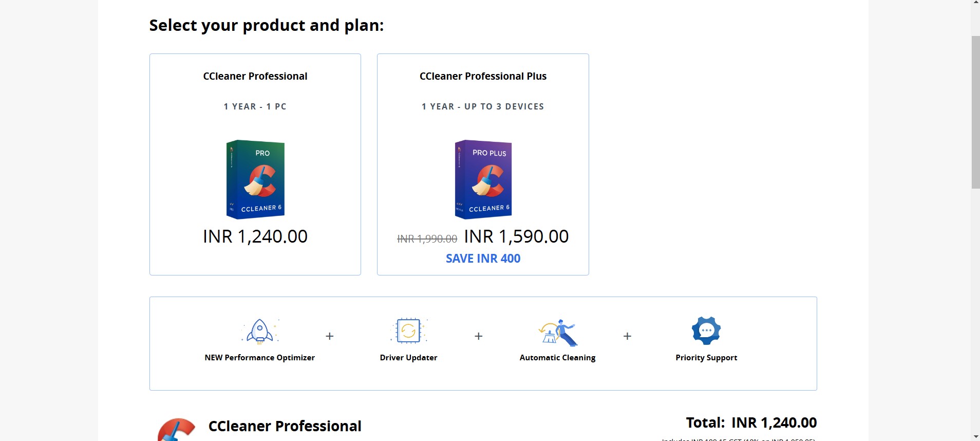Viewport: 980px width, 441px height.
Task: Click the INR 1,240.00 price on the Professional card
Action: click(255, 236)
